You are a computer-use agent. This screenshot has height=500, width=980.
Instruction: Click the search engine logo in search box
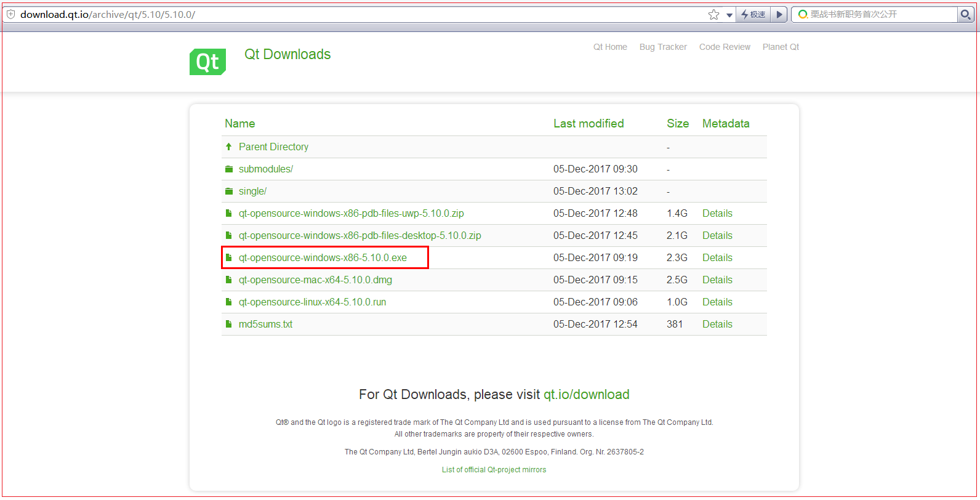(803, 14)
